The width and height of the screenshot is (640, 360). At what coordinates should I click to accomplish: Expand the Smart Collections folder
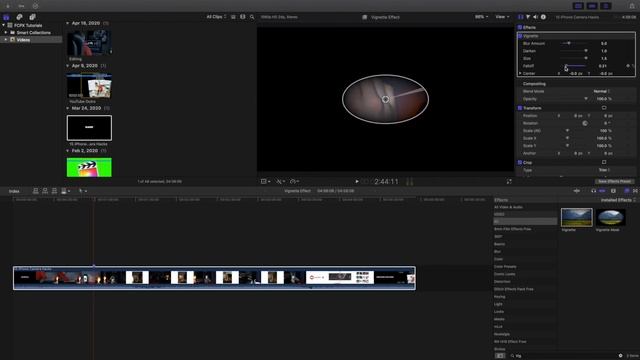(6, 33)
